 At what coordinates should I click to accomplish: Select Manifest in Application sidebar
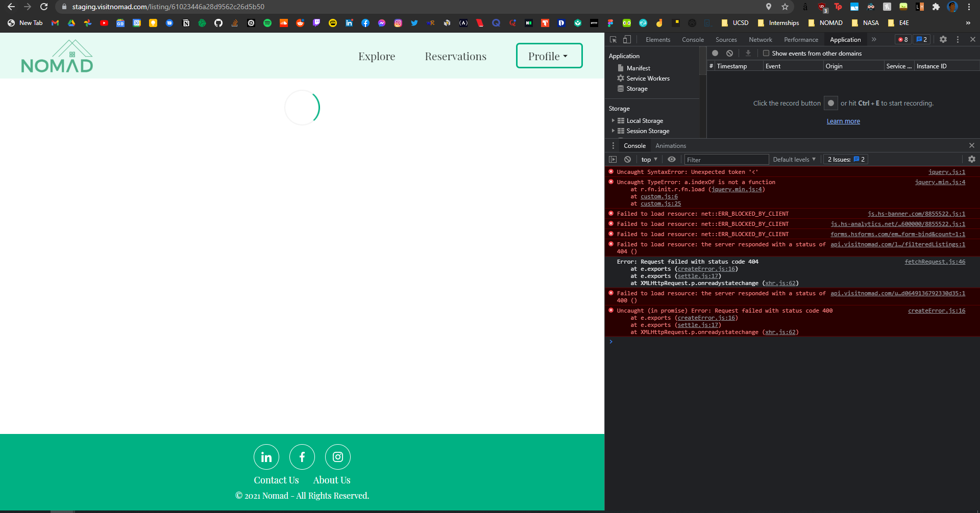[638, 68]
